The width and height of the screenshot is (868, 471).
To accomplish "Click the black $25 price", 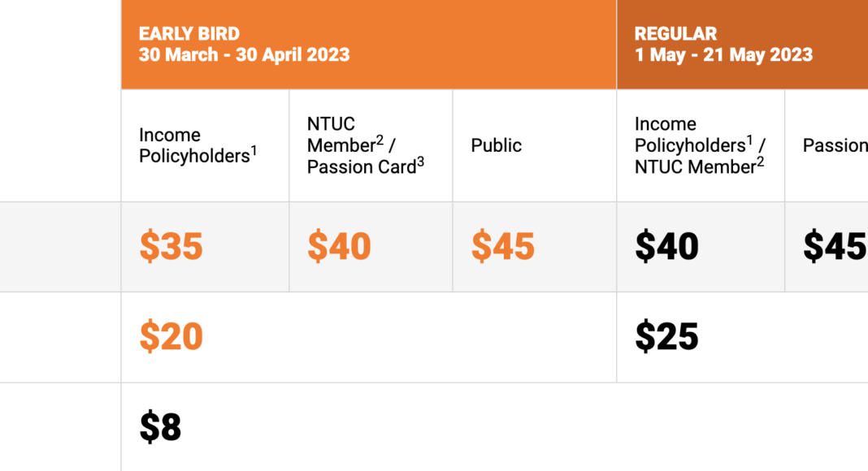I will pos(666,336).
